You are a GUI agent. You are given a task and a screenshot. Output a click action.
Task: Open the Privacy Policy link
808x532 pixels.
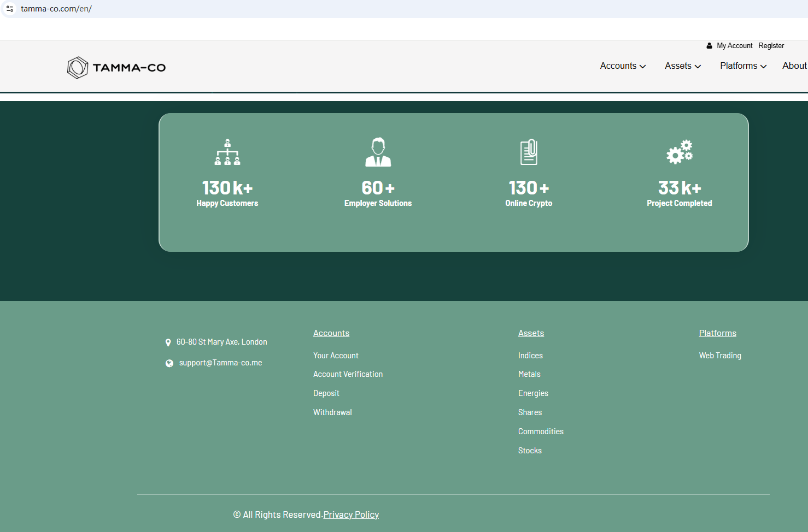point(351,515)
